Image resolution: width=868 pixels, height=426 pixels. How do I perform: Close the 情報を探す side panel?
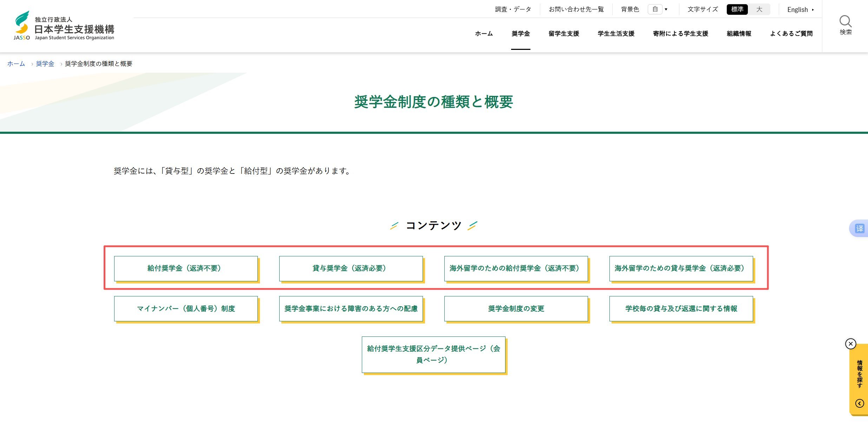[x=850, y=344]
